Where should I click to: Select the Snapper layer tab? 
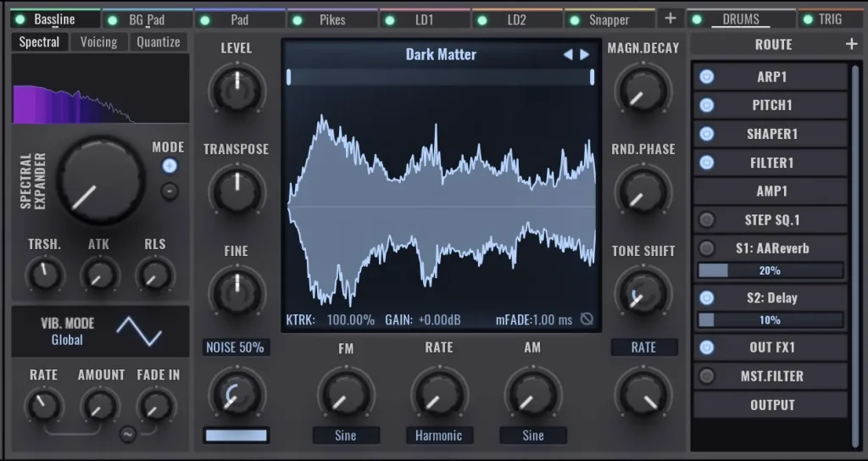tap(609, 19)
